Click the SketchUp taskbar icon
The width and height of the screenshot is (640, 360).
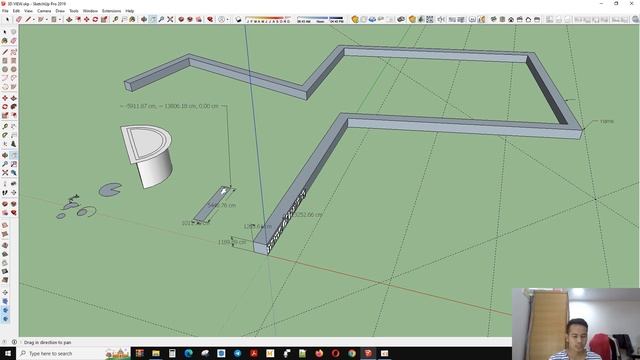coord(368,353)
